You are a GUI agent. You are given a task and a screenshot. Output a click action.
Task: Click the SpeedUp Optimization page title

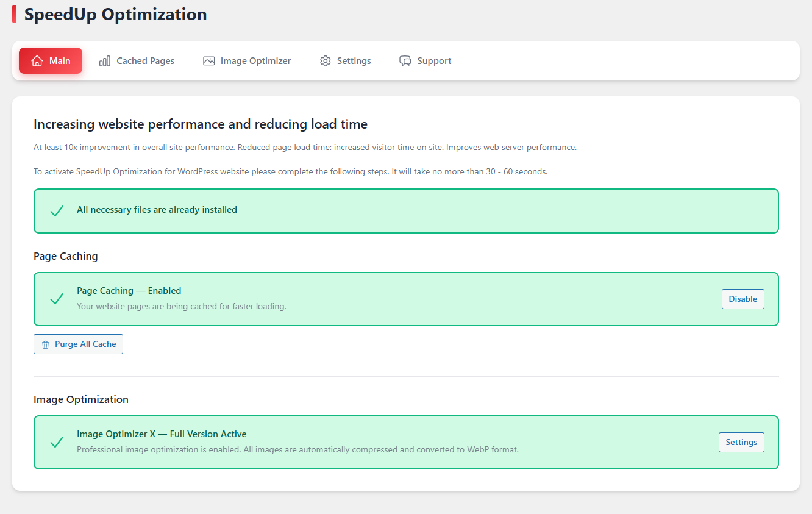[115, 14]
